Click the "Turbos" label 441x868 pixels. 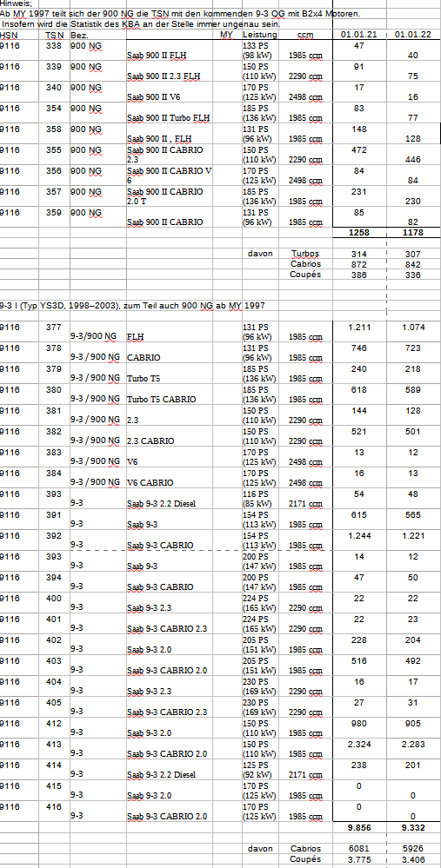pos(306,254)
